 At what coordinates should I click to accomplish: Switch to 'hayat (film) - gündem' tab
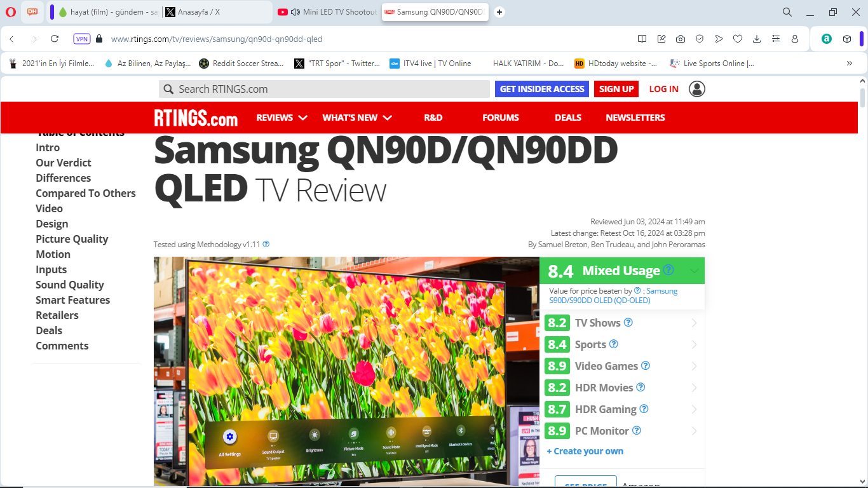[108, 12]
